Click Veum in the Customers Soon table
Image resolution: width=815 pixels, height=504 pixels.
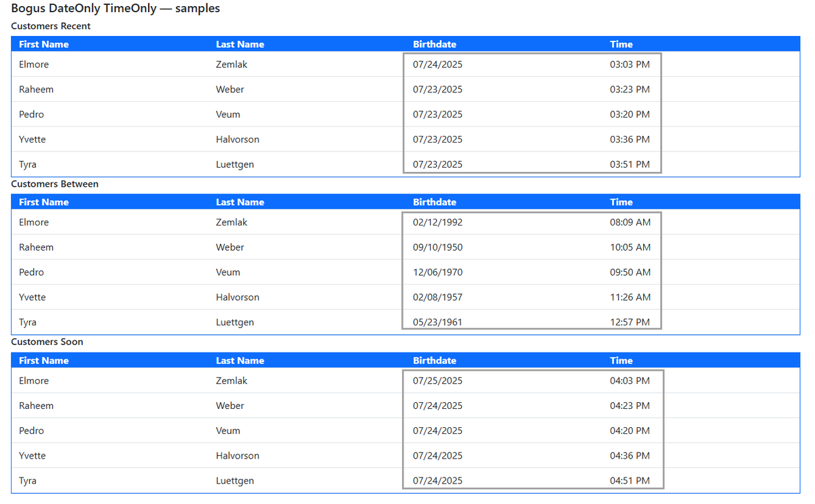click(228, 431)
